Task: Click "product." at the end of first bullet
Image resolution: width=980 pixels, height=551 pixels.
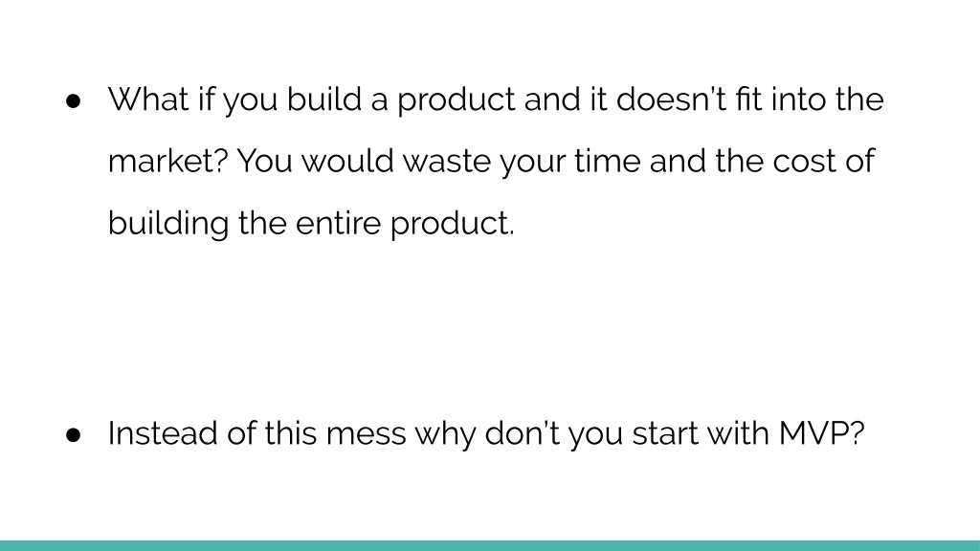Action: (452, 225)
